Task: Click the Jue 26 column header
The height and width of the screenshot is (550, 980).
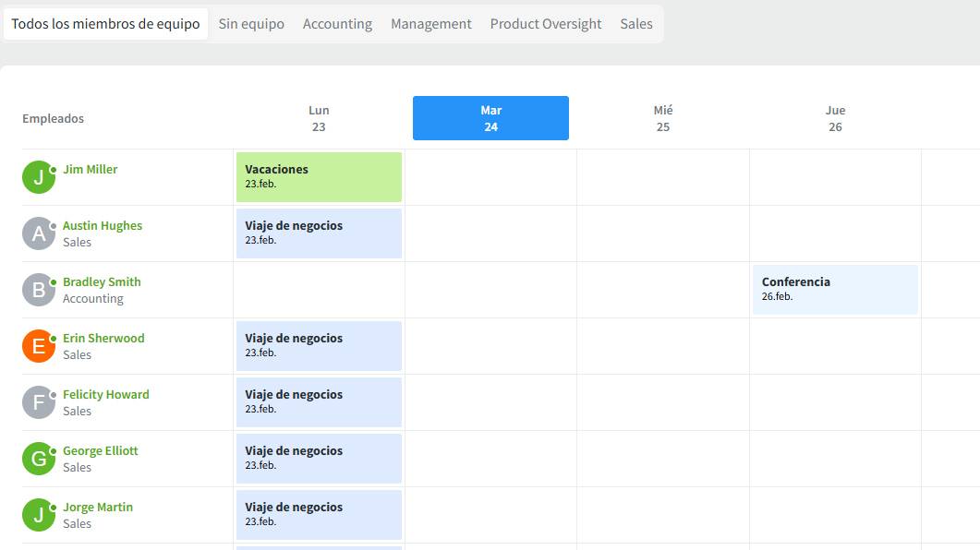Action: (x=835, y=118)
